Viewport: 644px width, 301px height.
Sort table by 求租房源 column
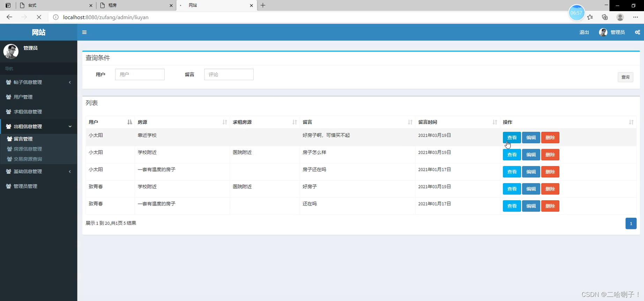(265, 122)
